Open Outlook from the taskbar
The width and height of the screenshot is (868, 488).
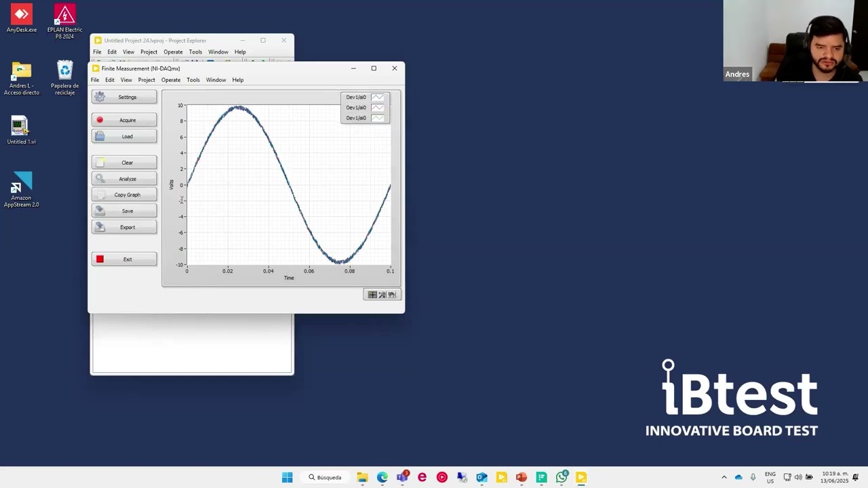481,477
